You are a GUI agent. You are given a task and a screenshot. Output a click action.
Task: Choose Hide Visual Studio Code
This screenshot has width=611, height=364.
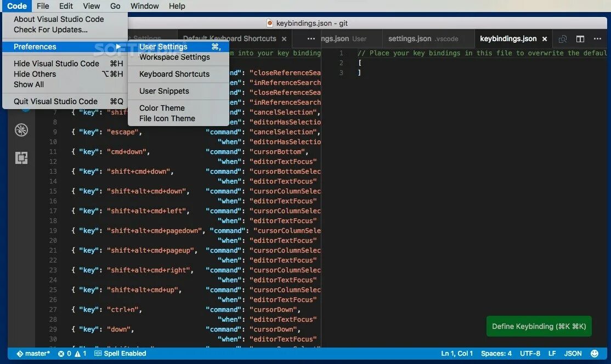pyautogui.click(x=65, y=64)
